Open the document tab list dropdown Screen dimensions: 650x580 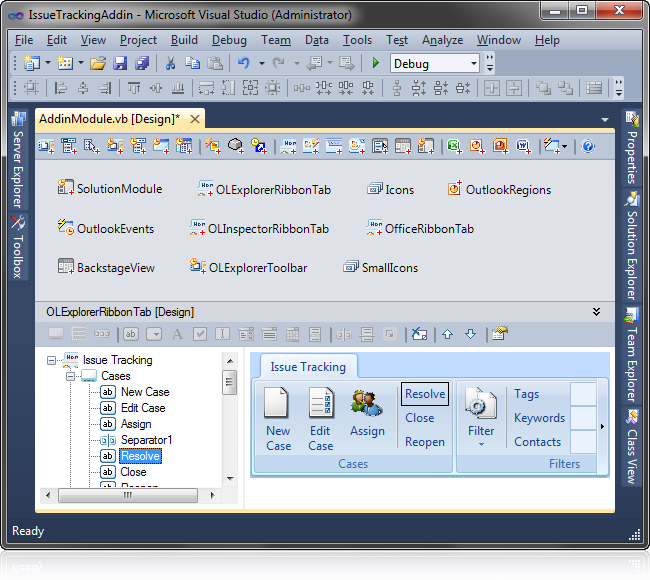coord(605,119)
